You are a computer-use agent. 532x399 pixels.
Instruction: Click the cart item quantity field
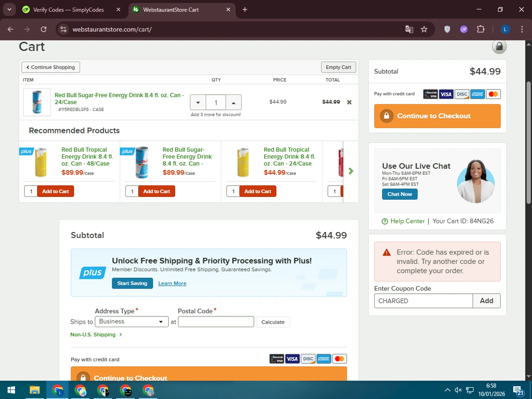(216, 103)
